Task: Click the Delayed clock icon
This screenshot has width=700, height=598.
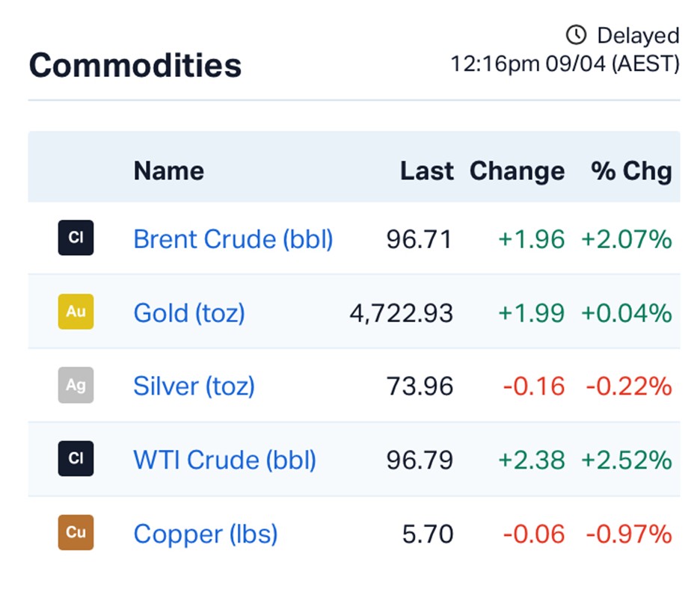Action: [576, 35]
